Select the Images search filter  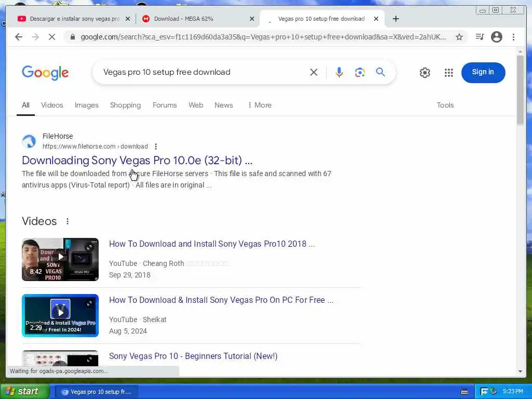[87, 105]
